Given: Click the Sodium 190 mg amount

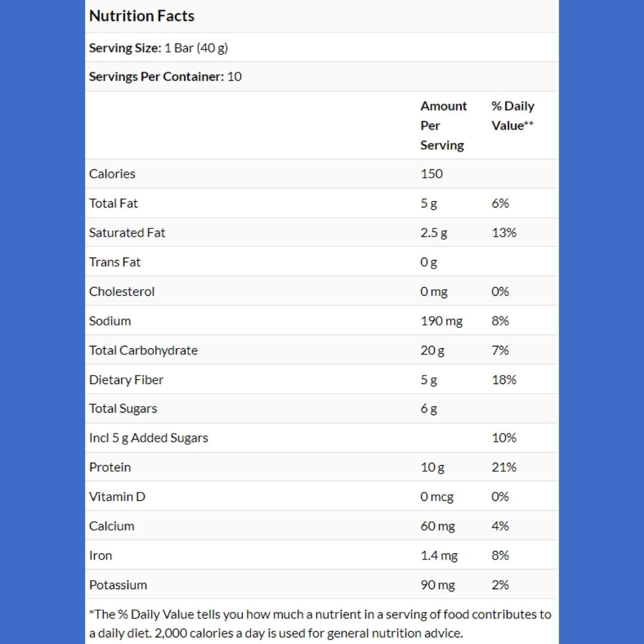Looking at the screenshot, I should (441, 321).
